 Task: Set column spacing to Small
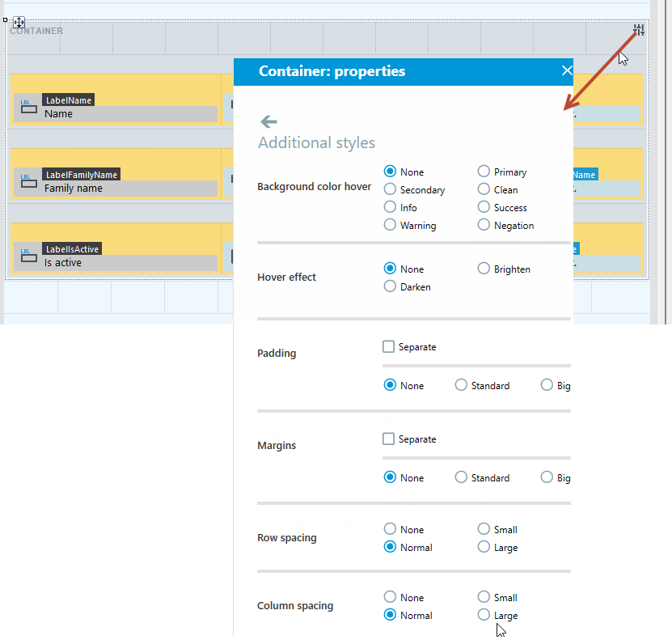[484, 596]
